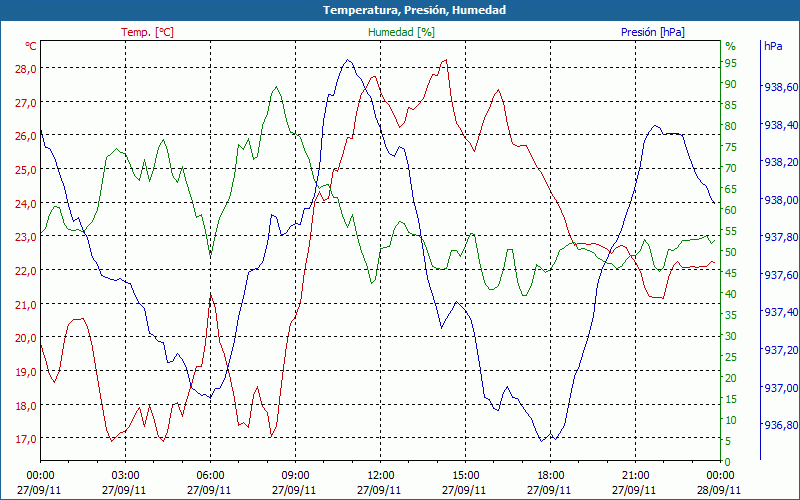Click the 40 humidity axis value
This screenshot has width=800, height=500.
(x=731, y=294)
